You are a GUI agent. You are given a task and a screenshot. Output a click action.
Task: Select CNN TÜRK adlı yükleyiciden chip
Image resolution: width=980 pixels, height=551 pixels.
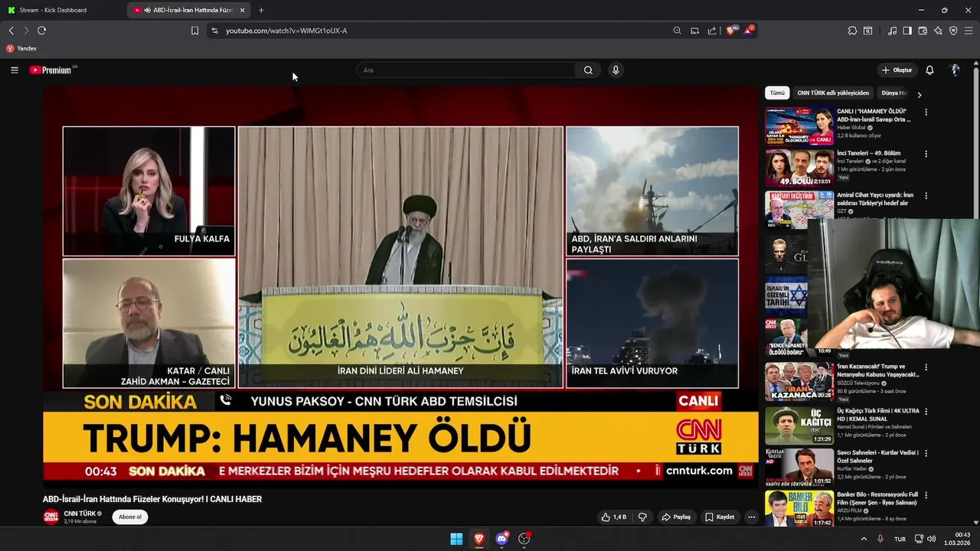[833, 93]
